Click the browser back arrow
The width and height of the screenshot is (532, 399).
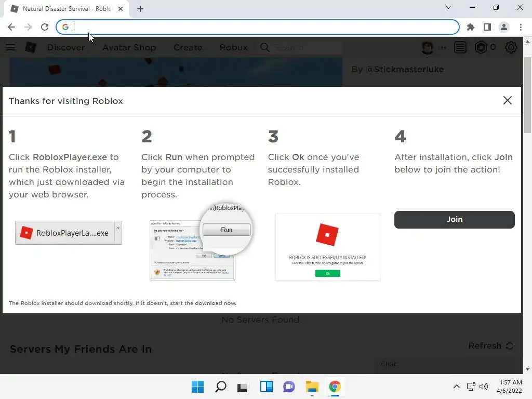pyautogui.click(x=11, y=27)
